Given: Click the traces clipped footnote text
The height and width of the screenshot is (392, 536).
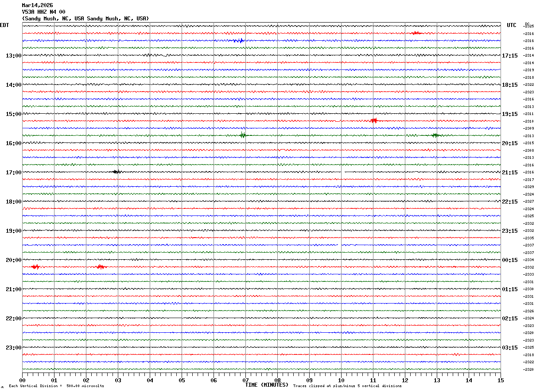Looking at the screenshot, I should click(347, 386).
